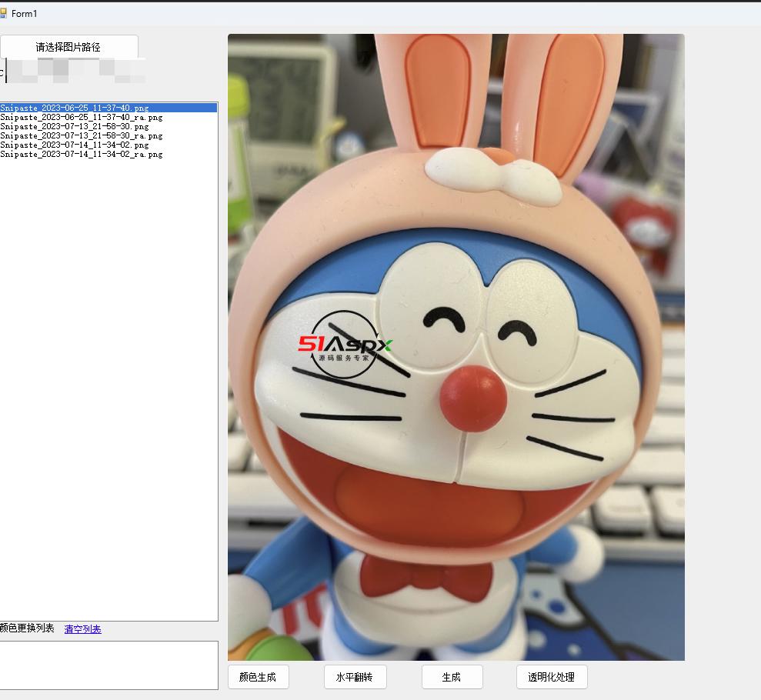The width and height of the screenshot is (761, 700).
Task: Click the 生成 button
Action: (x=452, y=677)
